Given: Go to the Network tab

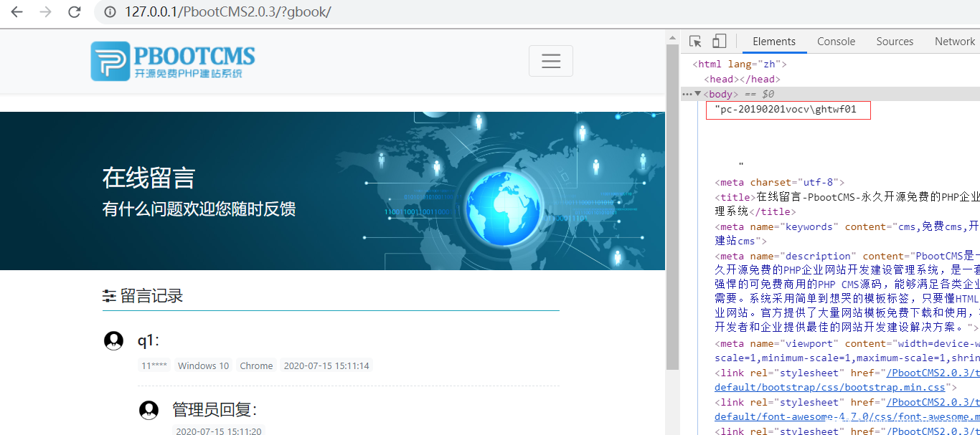Looking at the screenshot, I should coord(954,42).
